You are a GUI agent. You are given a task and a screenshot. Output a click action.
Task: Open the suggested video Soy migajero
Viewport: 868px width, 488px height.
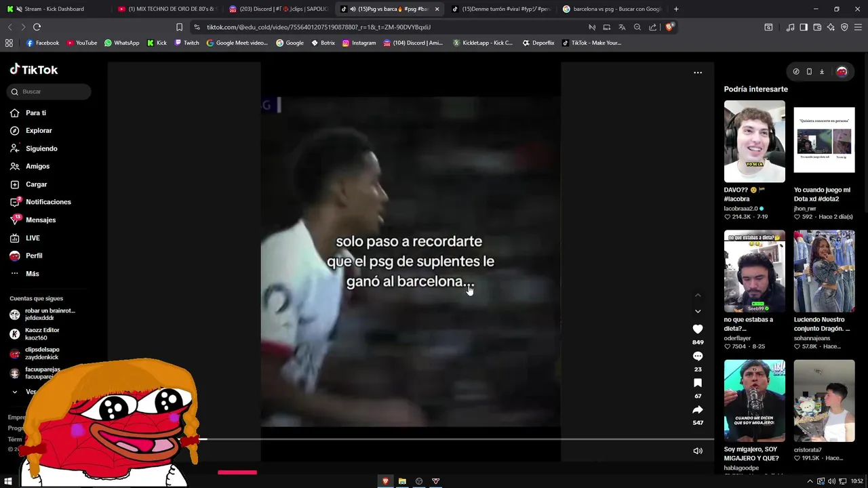point(754,401)
